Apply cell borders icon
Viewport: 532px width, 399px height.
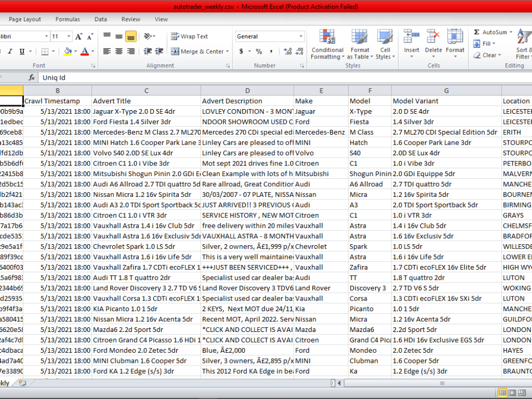coord(45,51)
